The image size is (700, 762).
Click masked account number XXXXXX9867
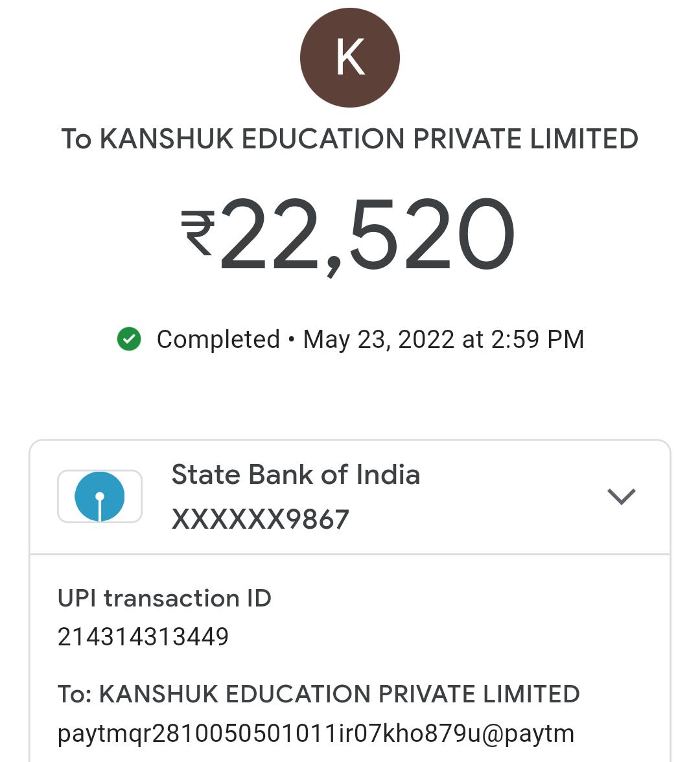(260, 519)
